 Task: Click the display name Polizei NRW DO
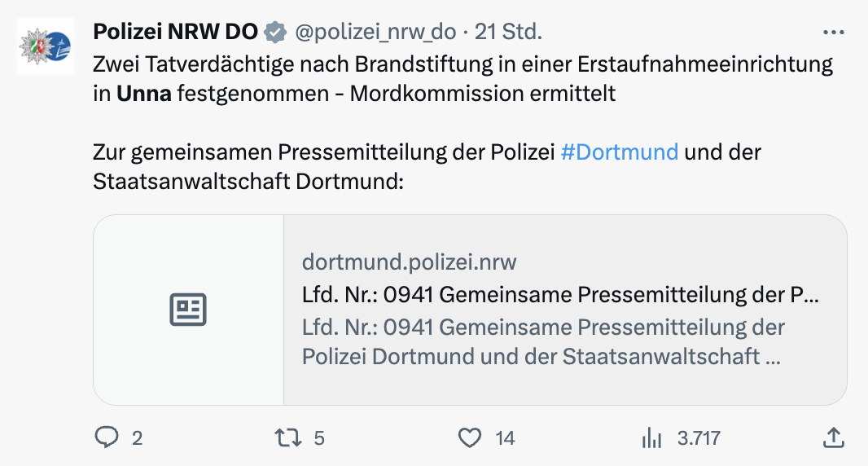175,33
